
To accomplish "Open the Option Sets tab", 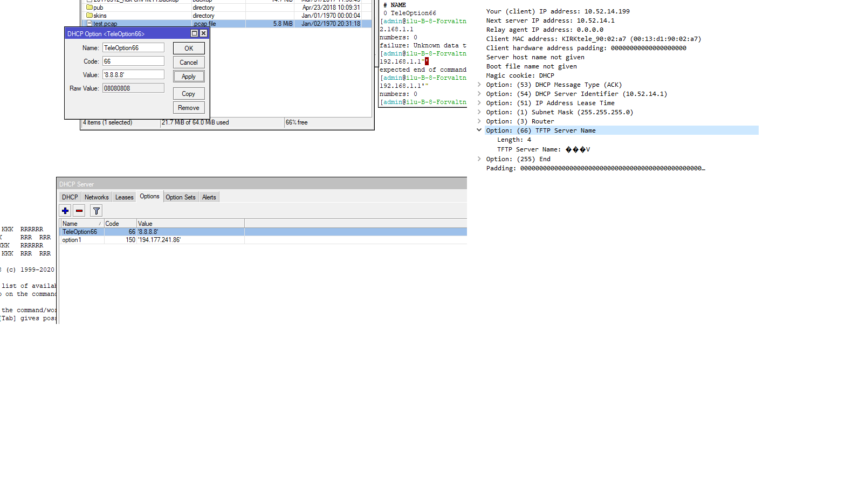I will click(181, 197).
